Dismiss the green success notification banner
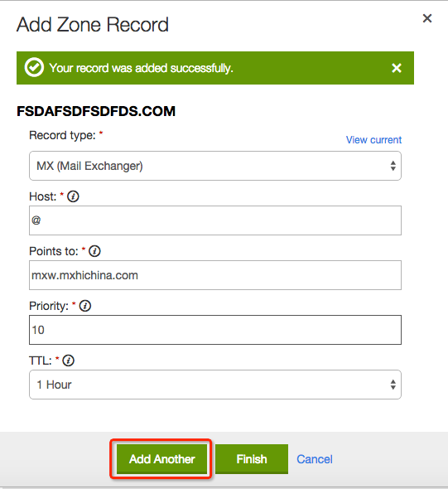 (x=397, y=68)
